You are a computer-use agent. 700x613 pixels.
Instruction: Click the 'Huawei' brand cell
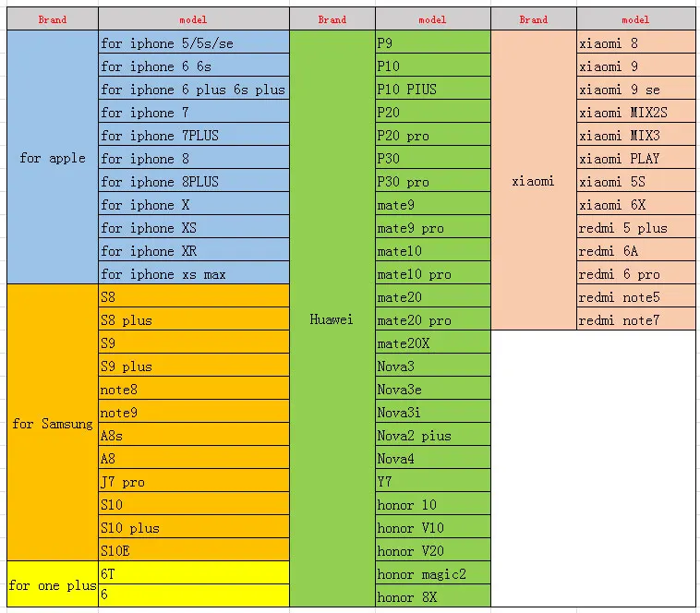[x=332, y=319]
